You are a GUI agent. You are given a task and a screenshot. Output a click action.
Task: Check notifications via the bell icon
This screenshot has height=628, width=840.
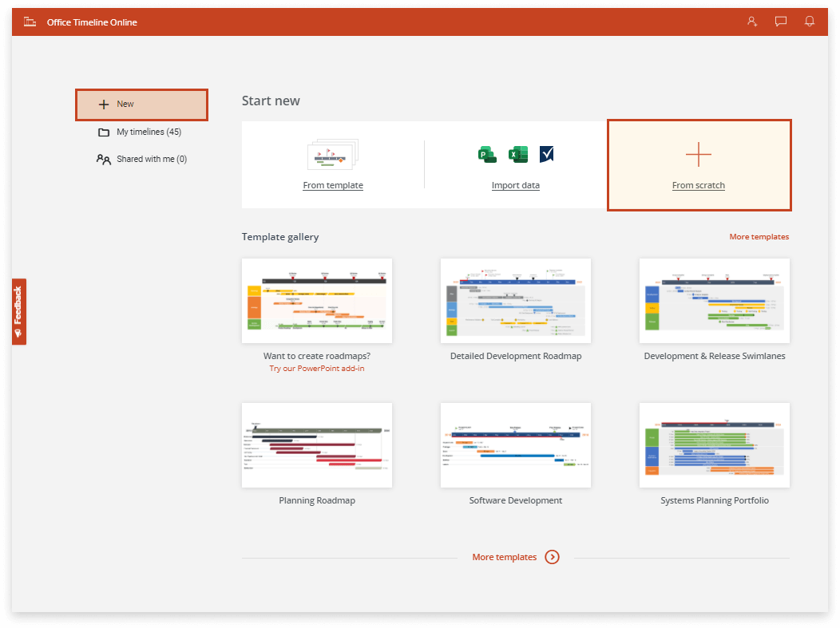coord(810,22)
